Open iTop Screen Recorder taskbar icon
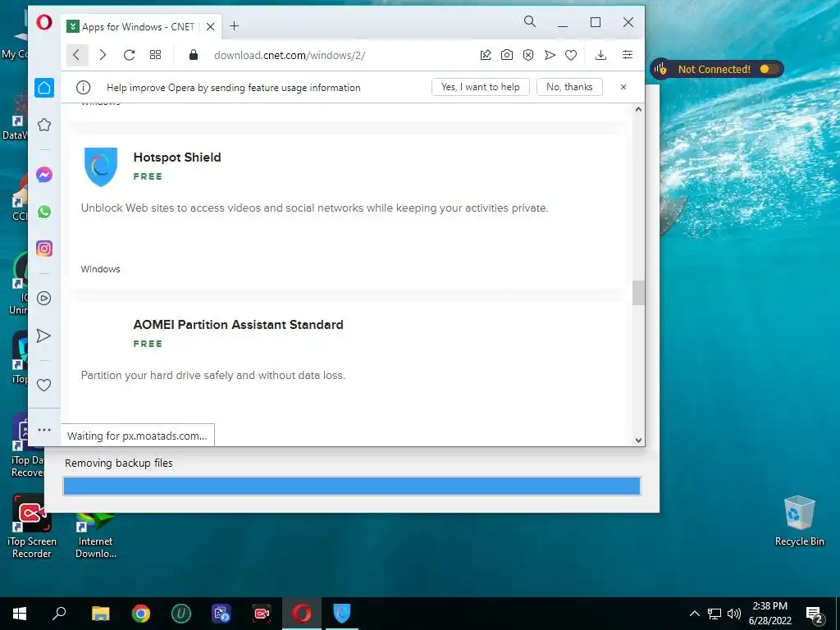This screenshot has width=840, height=630. [x=262, y=614]
